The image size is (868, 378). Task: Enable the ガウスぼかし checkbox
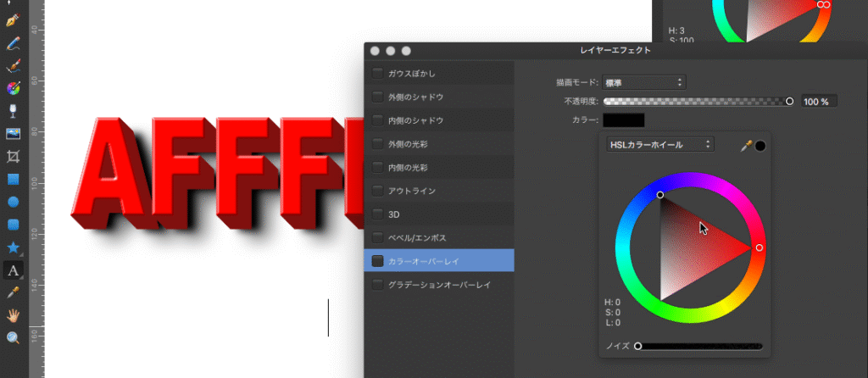pos(377,74)
